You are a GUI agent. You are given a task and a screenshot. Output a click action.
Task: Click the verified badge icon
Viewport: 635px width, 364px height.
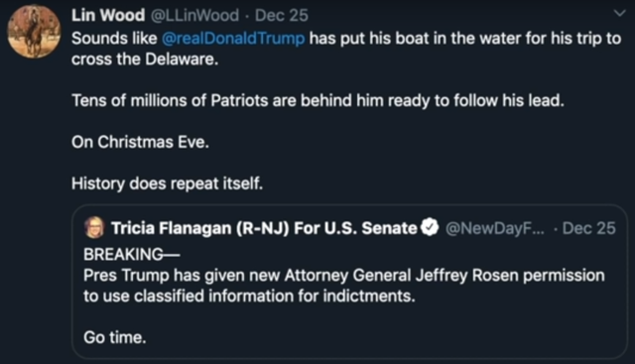click(x=430, y=227)
